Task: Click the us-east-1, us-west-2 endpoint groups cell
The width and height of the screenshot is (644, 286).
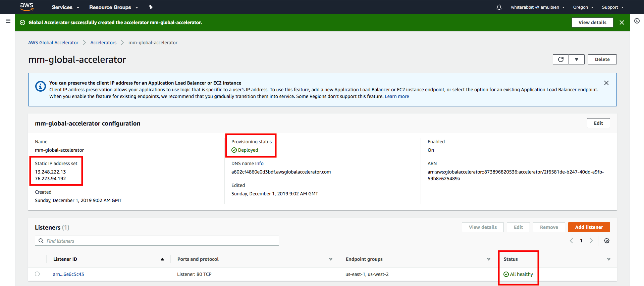Action: 367,274
